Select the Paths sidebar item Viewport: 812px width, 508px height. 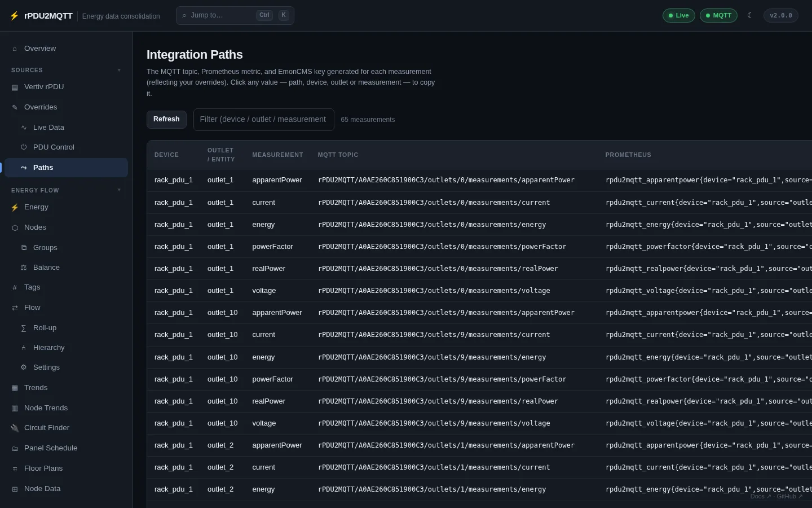click(66, 168)
